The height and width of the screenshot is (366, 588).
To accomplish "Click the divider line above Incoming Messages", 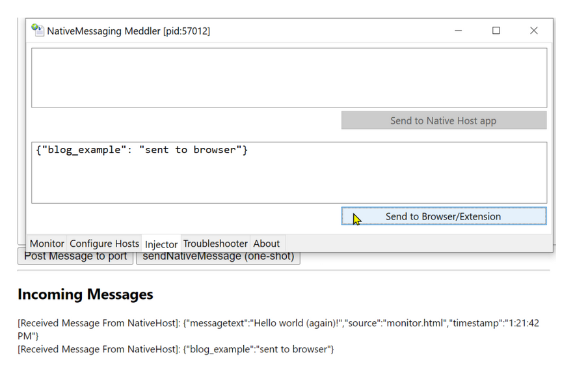I will 284,270.
